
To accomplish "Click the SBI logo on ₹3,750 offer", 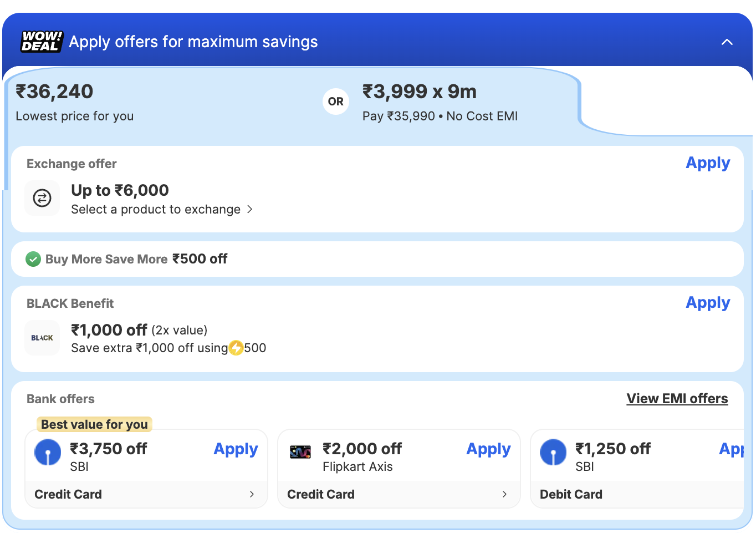I will click(x=48, y=453).
